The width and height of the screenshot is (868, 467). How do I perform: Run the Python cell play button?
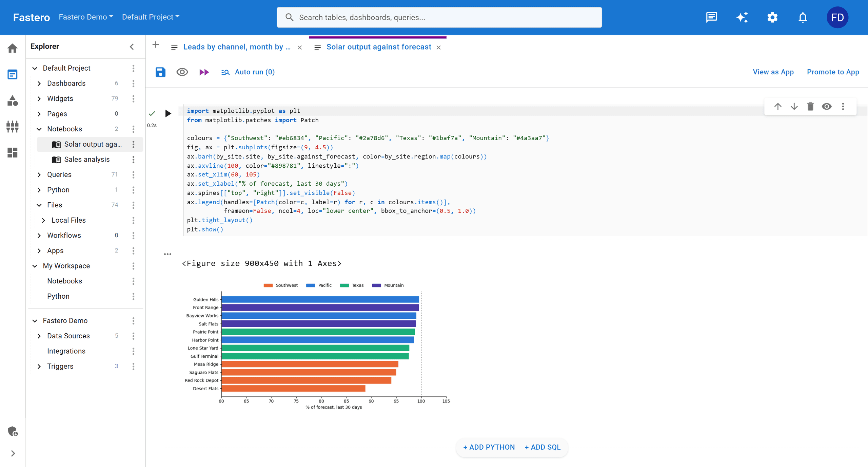[168, 113]
